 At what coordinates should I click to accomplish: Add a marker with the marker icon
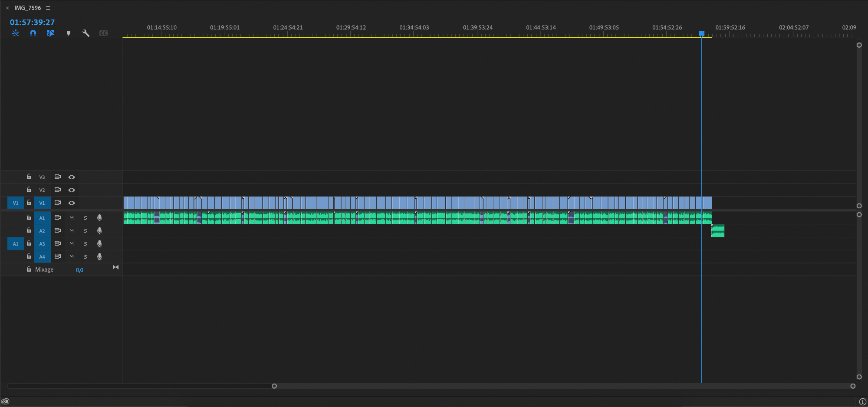[x=68, y=33]
